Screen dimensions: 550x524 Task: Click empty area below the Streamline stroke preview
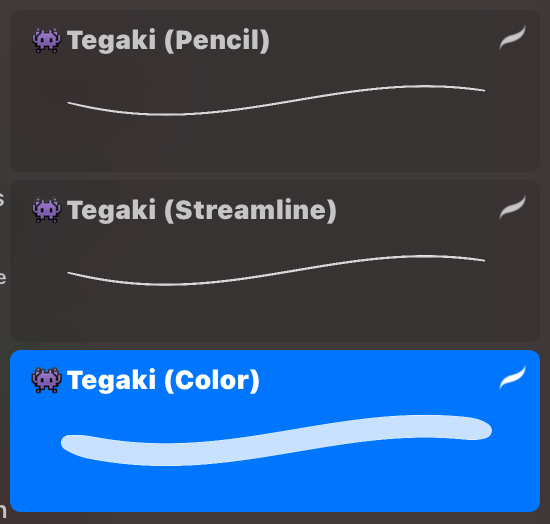pos(275,314)
